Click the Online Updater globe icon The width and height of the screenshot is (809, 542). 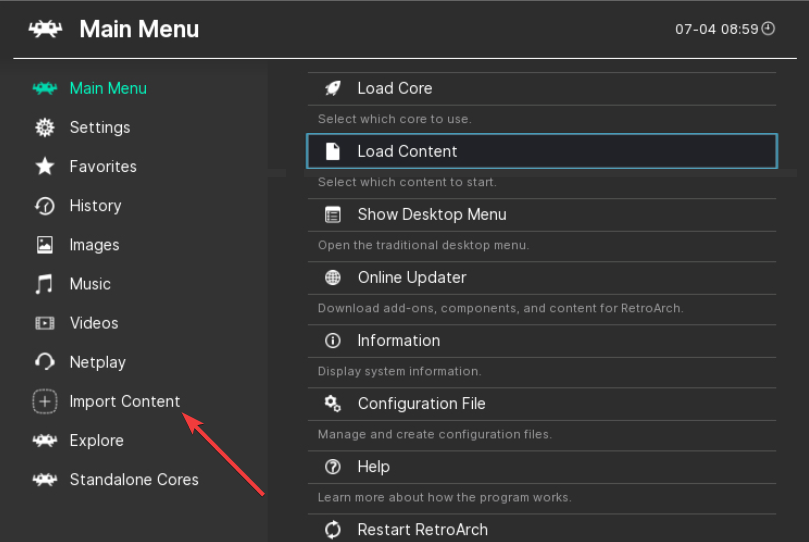tap(333, 277)
